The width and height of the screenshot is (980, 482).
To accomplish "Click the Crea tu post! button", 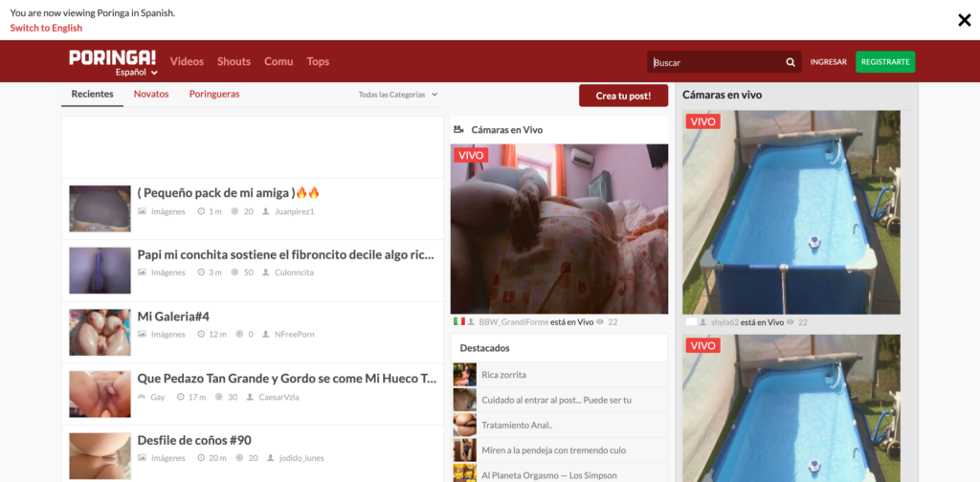I will coord(623,96).
